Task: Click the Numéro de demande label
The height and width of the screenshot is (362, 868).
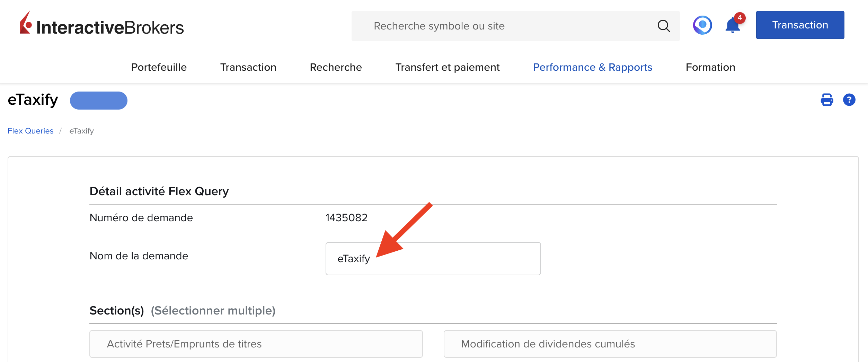Action: 141,218
